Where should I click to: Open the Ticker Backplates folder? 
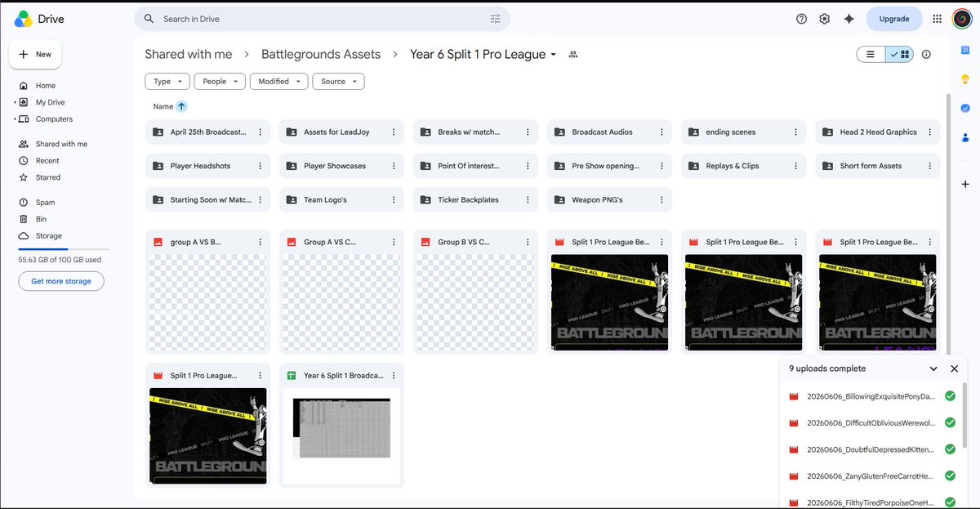click(475, 199)
